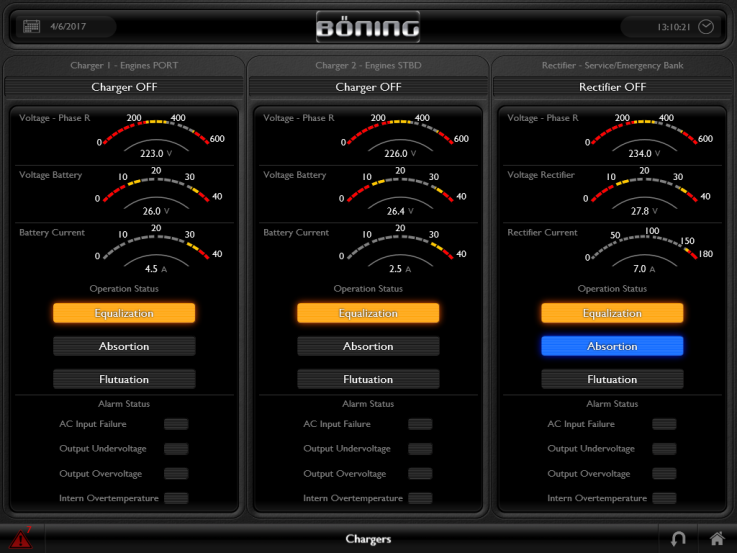Image resolution: width=737 pixels, height=553 pixels.
Task: Click Charger 2 'Alarm Status' heading
Action: (368, 404)
